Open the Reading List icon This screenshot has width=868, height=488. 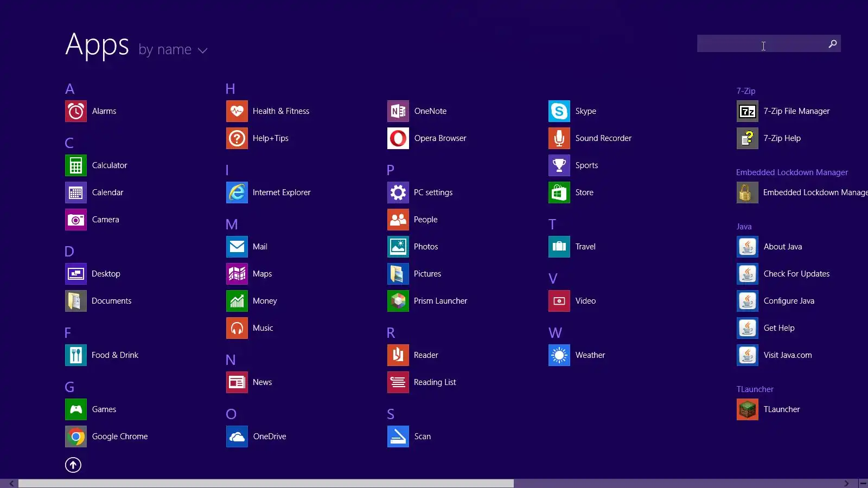point(398,382)
